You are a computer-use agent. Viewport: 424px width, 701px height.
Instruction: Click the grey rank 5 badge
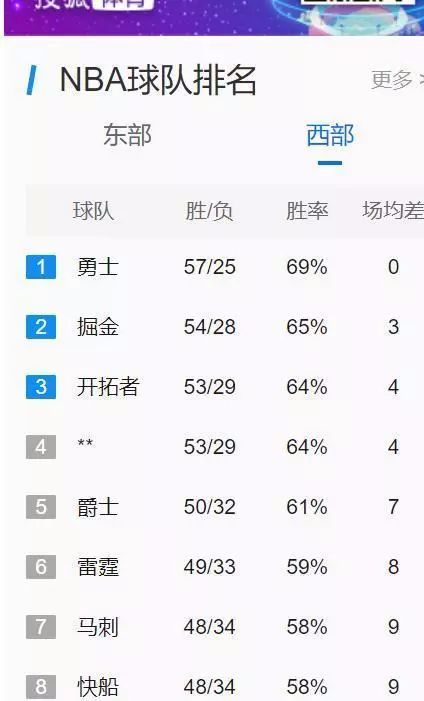pyautogui.click(x=41, y=507)
